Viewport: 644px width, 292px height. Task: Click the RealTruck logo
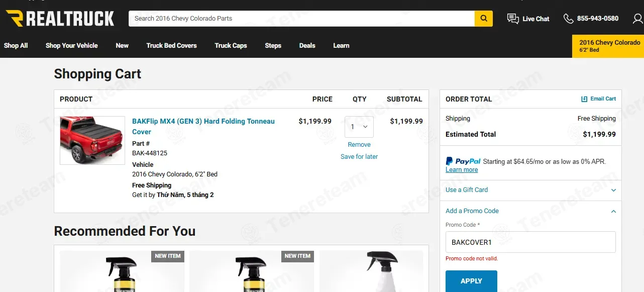60,19
